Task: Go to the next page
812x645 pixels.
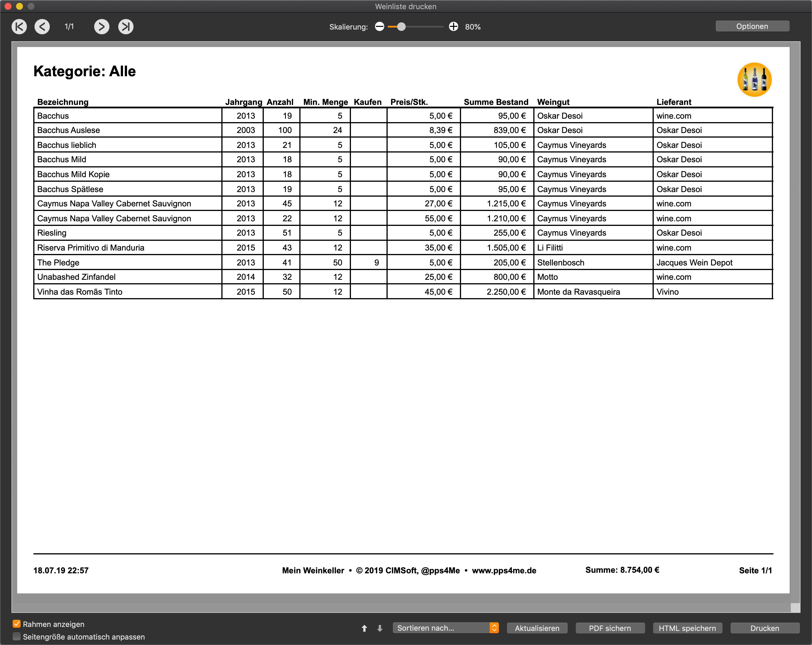Action: 102,27
